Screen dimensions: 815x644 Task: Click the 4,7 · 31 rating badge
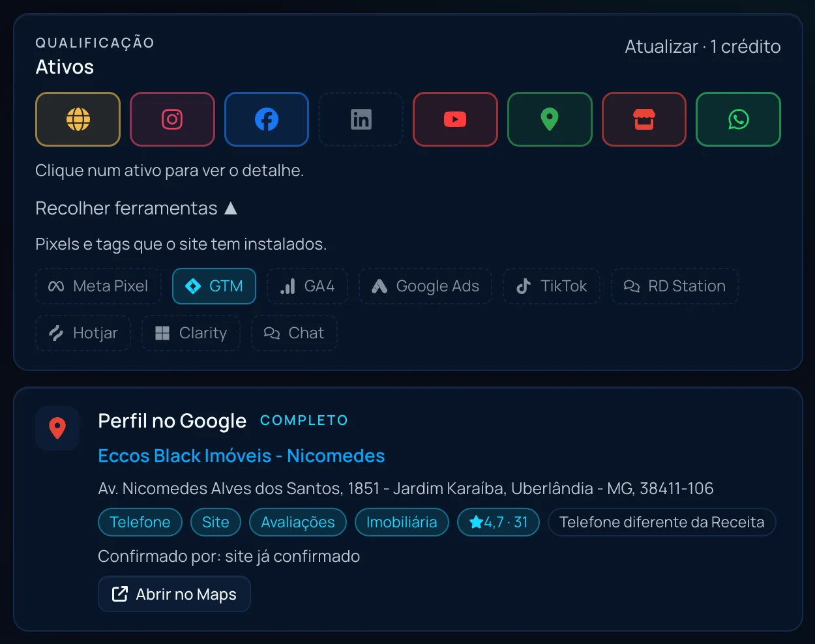(x=498, y=522)
